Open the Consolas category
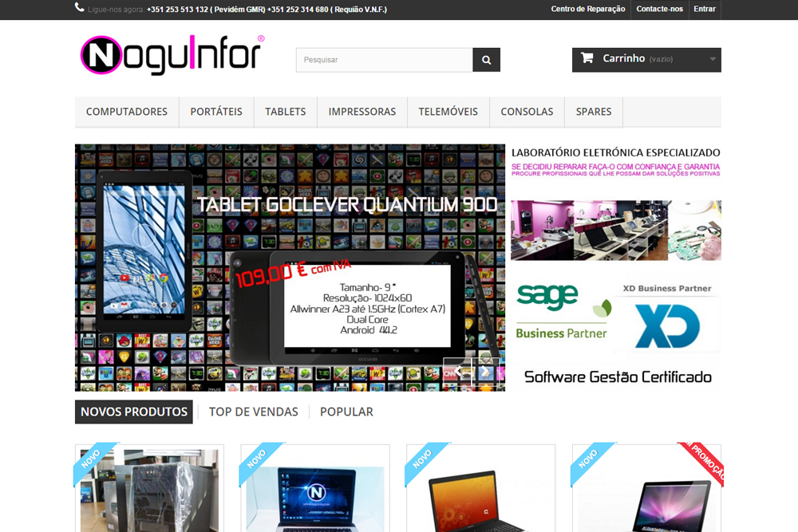798x532 pixels. [x=527, y=112]
